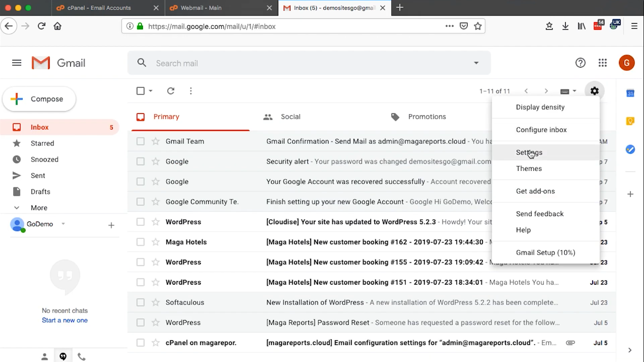Click the Gmail logo
Viewport: 644px width, 362px height.
coord(58,63)
